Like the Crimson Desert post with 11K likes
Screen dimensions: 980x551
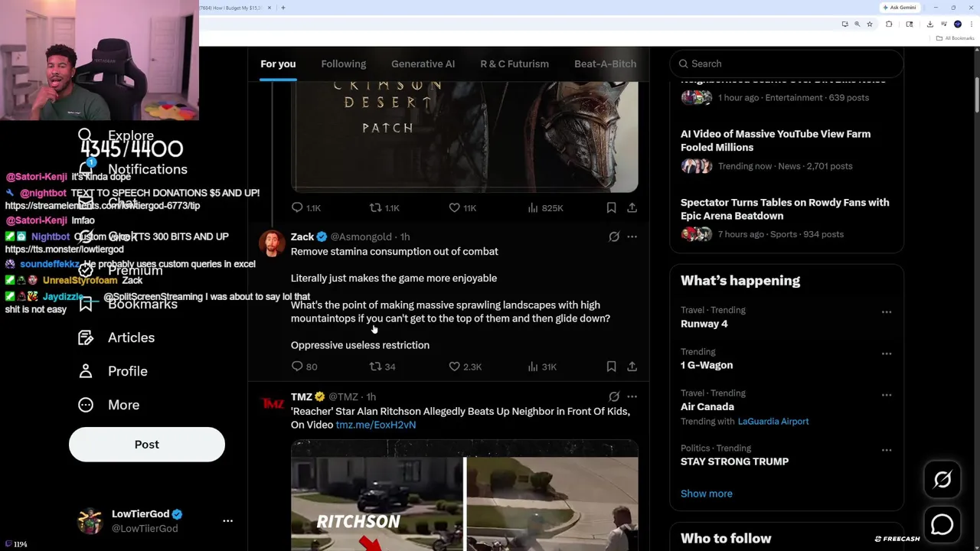462,207
